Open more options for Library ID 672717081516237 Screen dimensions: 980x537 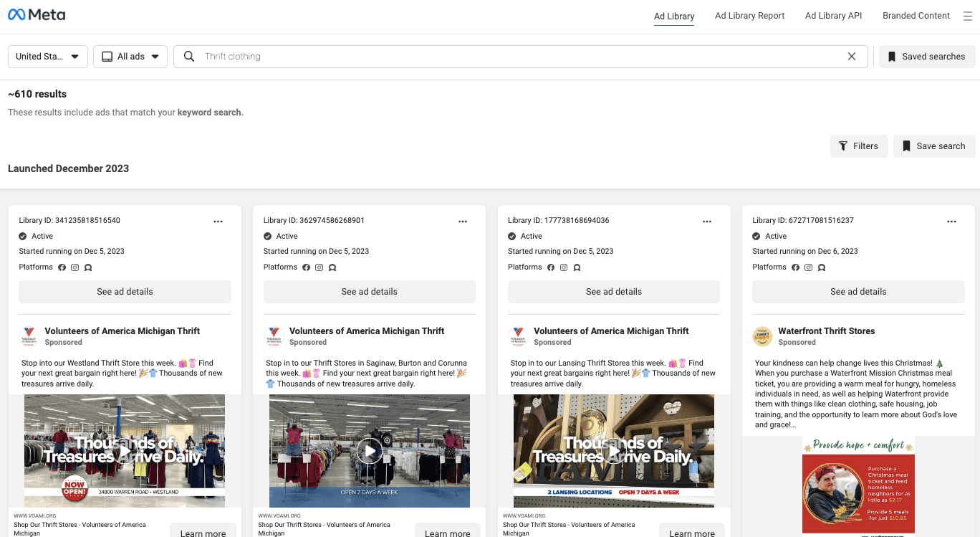coord(951,222)
